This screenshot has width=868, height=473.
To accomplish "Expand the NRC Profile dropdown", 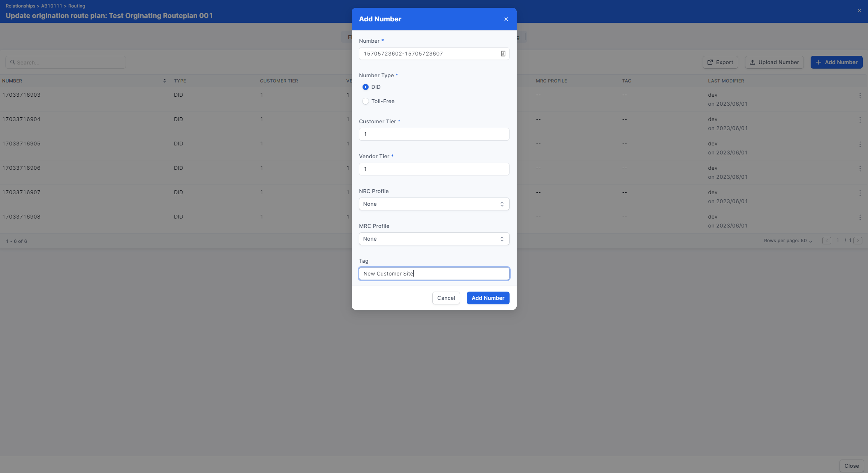I will pos(434,204).
